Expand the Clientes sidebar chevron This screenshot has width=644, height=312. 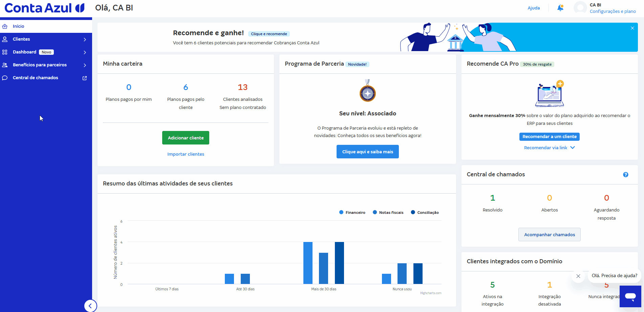[85, 39]
